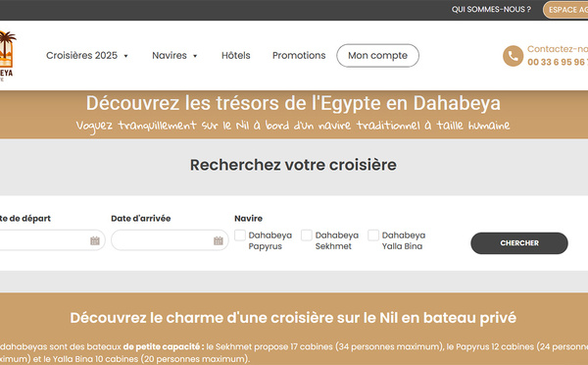Click the Dahabeya Papyrus label text
588x365 pixels.
coord(270,240)
